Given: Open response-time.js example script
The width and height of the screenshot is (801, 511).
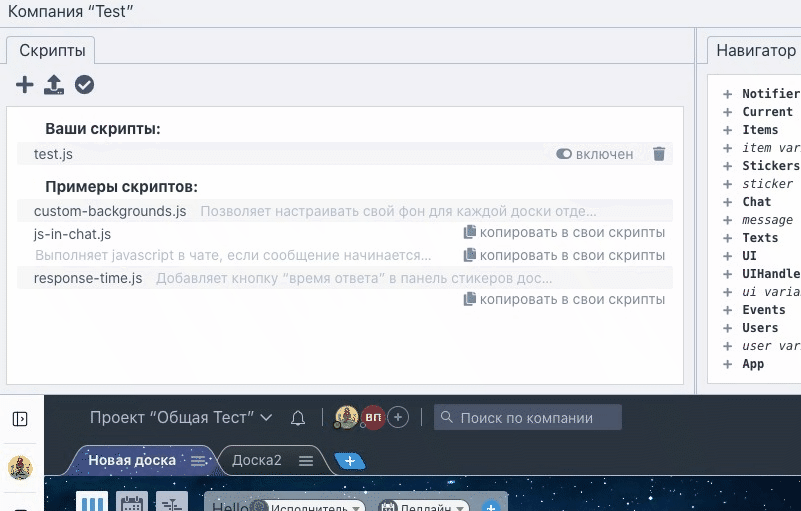Looking at the screenshot, I should pos(88,278).
